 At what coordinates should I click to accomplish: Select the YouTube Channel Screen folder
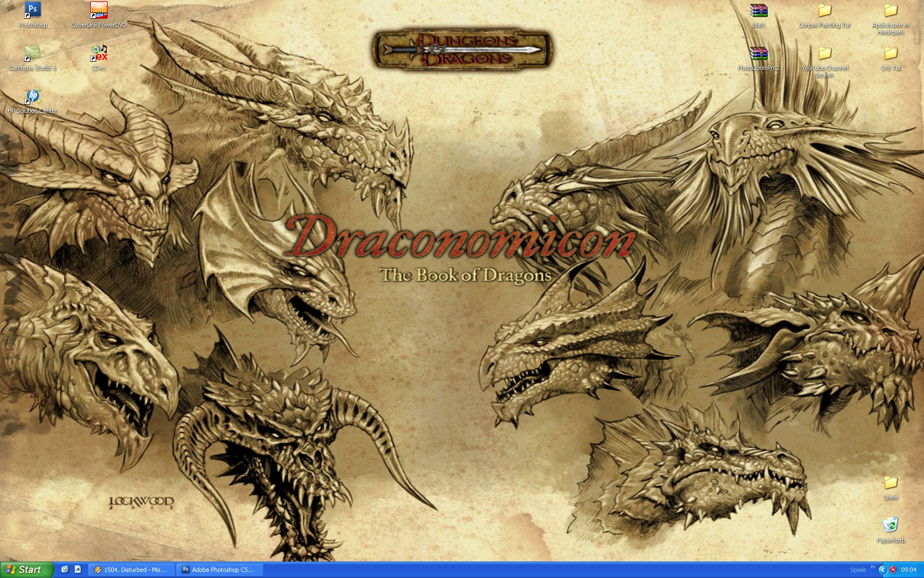tap(824, 62)
